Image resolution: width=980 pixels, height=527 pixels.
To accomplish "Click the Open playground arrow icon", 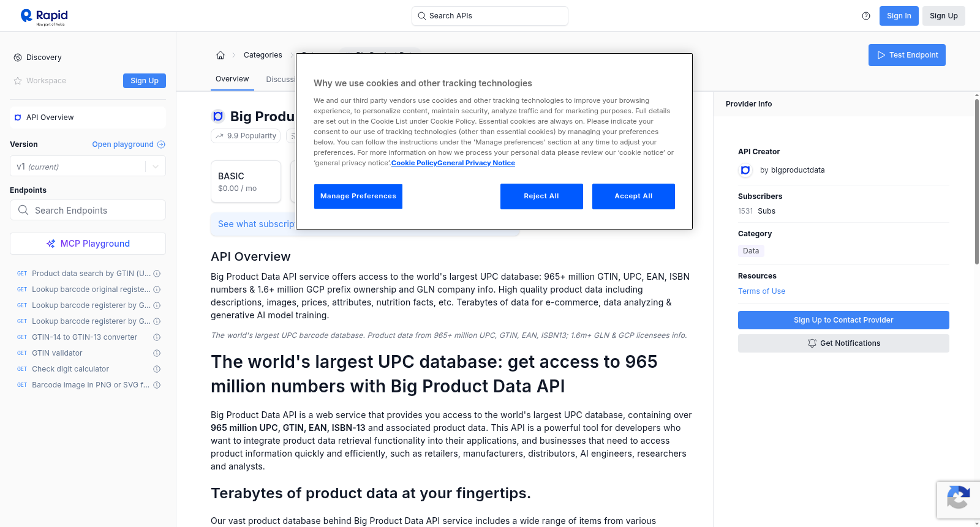I will tap(161, 144).
